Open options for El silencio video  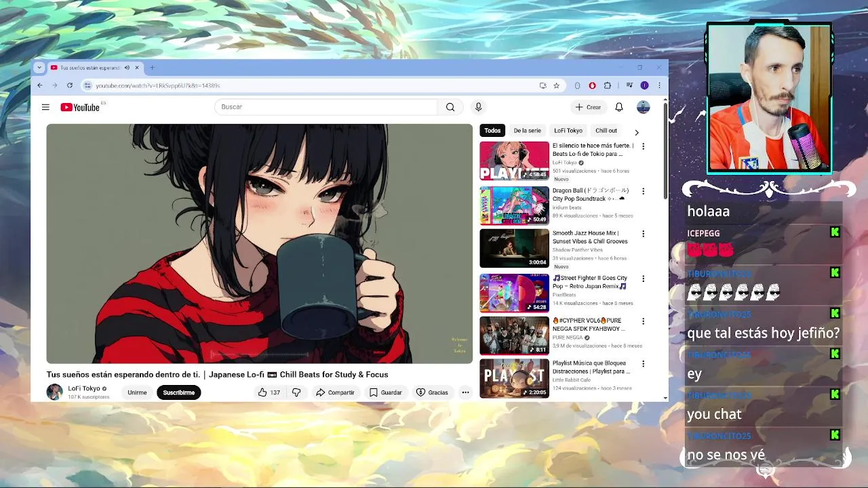[643, 146]
